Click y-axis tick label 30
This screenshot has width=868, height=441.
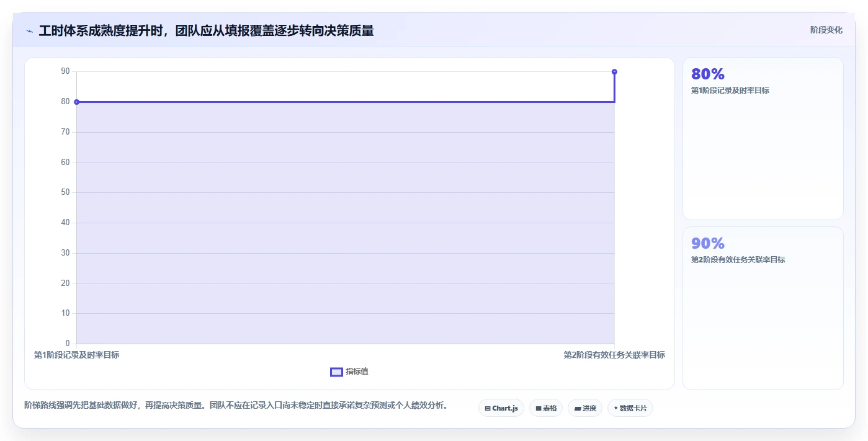click(65, 253)
